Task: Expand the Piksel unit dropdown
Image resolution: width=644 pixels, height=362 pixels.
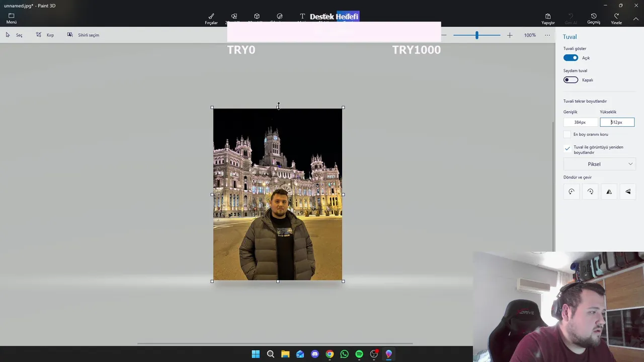Action: (x=600, y=164)
